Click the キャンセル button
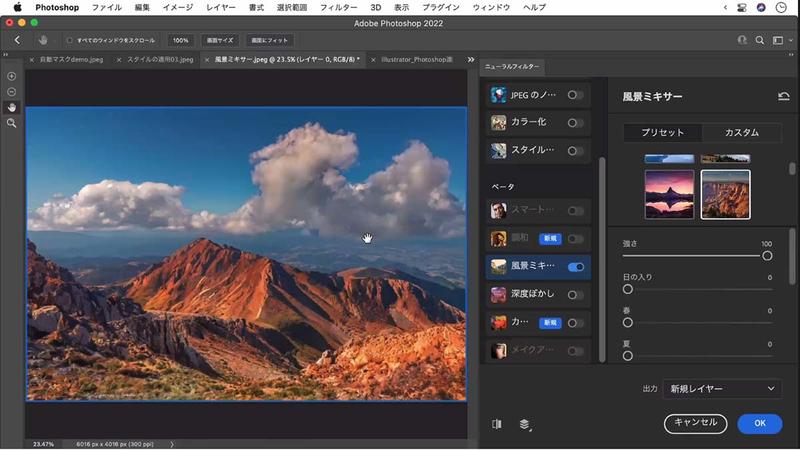Screen dimensions: 800x450 [x=695, y=423]
